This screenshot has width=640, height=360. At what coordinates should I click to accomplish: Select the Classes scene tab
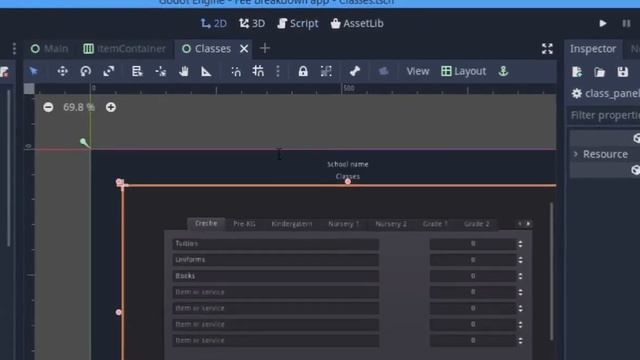point(207,49)
